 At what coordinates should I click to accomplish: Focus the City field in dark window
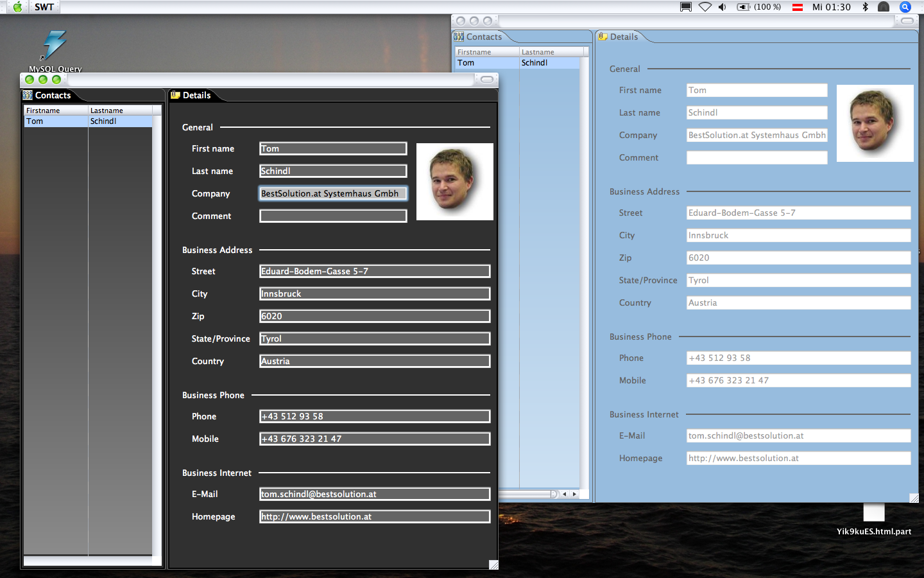point(375,294)
